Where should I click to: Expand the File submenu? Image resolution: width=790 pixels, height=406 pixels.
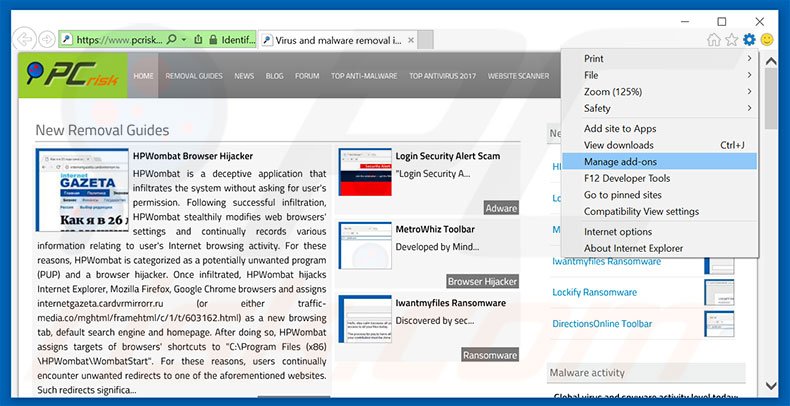pyautogui.click(x=660, y=75)
